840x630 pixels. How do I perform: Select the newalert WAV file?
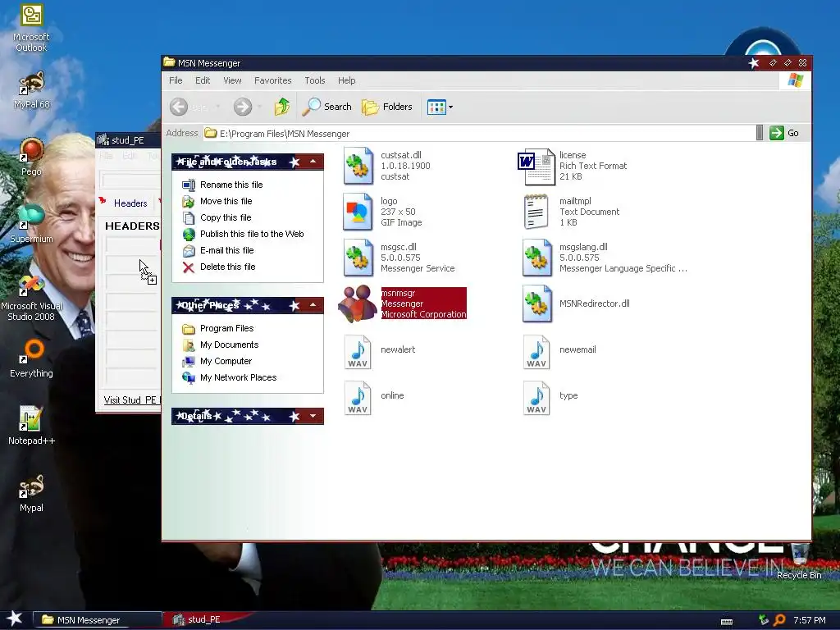(358, 351)
